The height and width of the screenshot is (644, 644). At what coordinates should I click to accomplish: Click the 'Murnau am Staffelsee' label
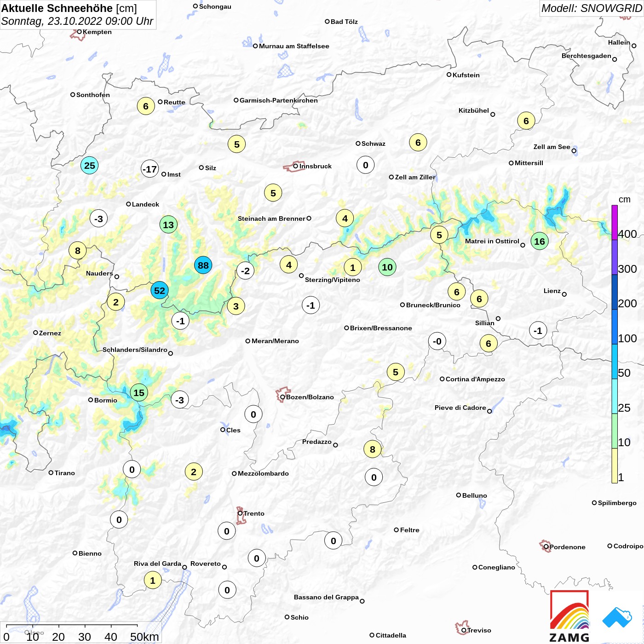pos(294,46)
